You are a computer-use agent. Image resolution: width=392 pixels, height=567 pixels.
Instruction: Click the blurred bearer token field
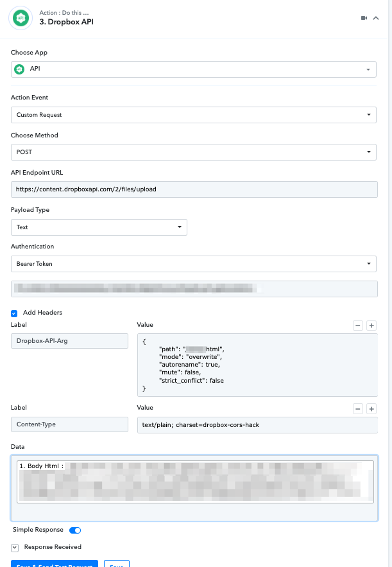tap(194, 288)
